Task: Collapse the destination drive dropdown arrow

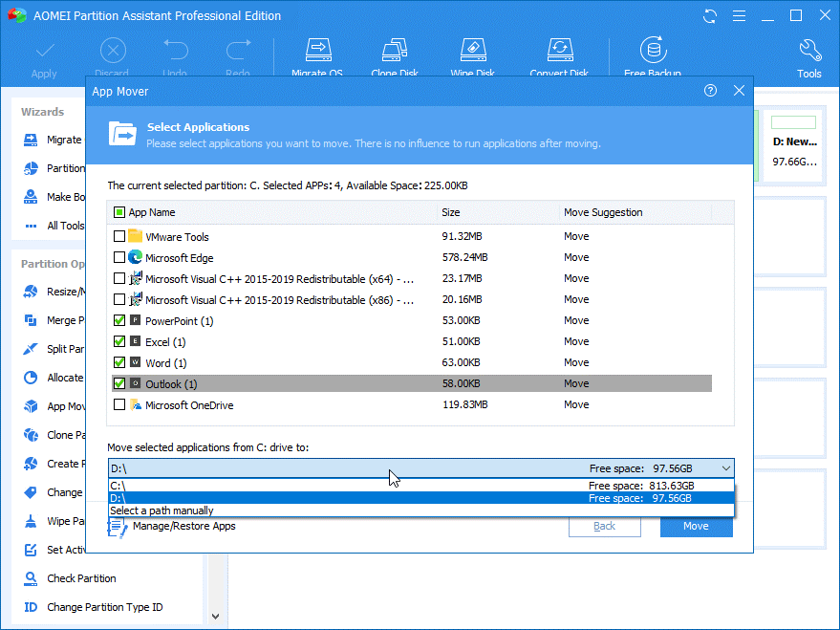Action: (725, 468)
